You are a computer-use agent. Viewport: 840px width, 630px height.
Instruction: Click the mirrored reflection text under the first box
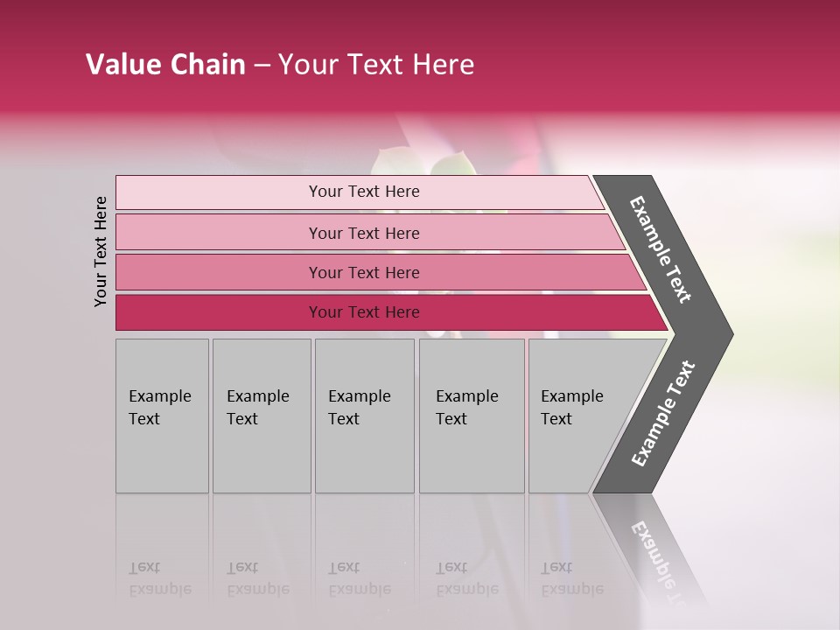click(x=159, y=578)
